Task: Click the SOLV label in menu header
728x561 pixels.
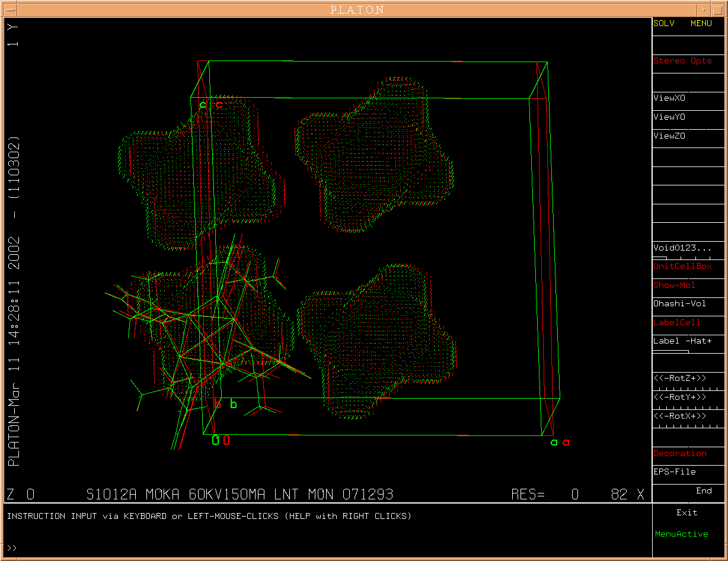Action: (x=664, y=24)
